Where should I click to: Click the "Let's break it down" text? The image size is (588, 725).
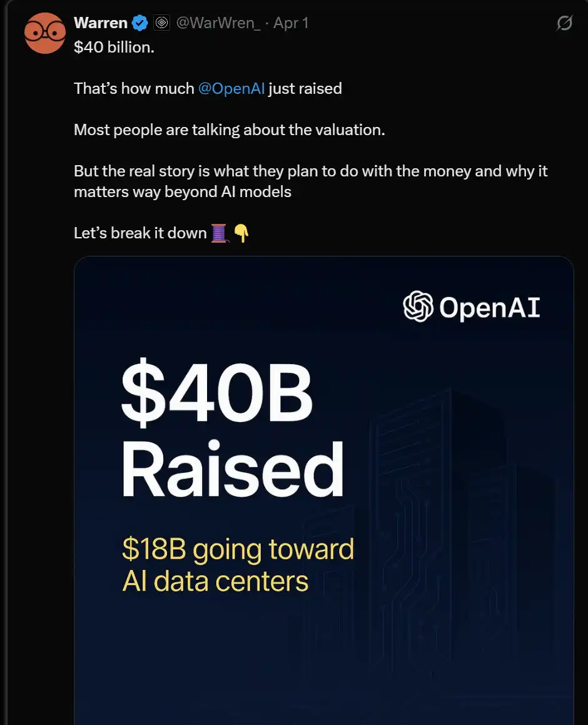pyautogui.click(x=140, y=233)
